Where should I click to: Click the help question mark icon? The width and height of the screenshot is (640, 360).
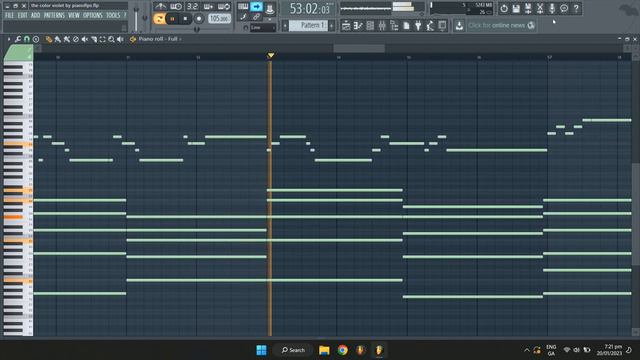576,8
